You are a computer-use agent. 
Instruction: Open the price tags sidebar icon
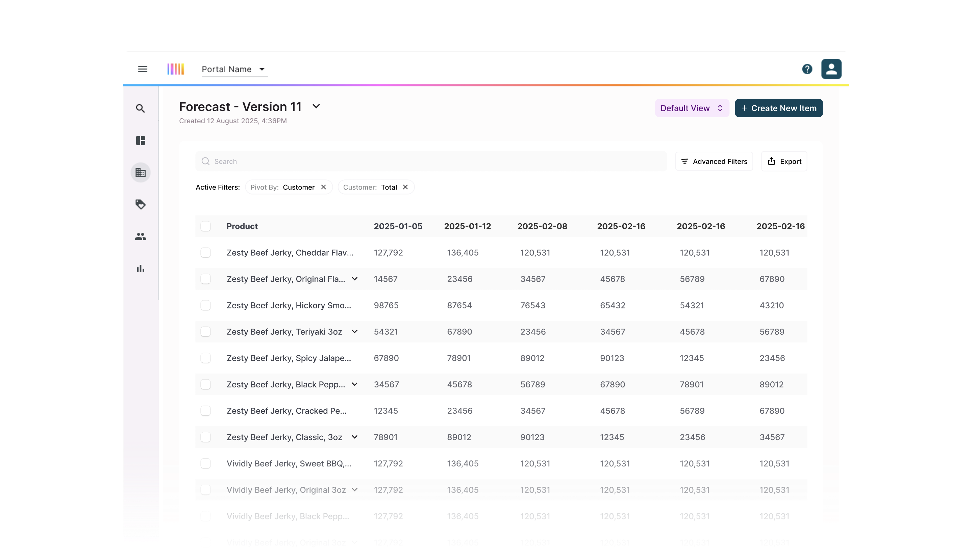(x=141, y=204)
